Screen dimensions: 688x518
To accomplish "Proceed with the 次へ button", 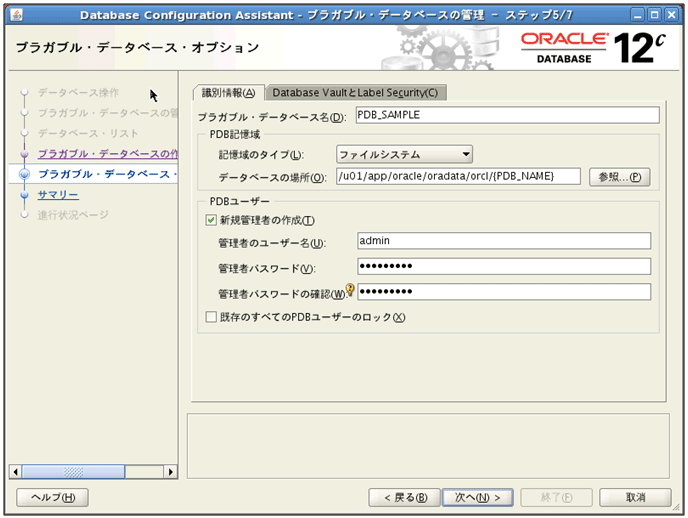I will click(x=477, y=497).
